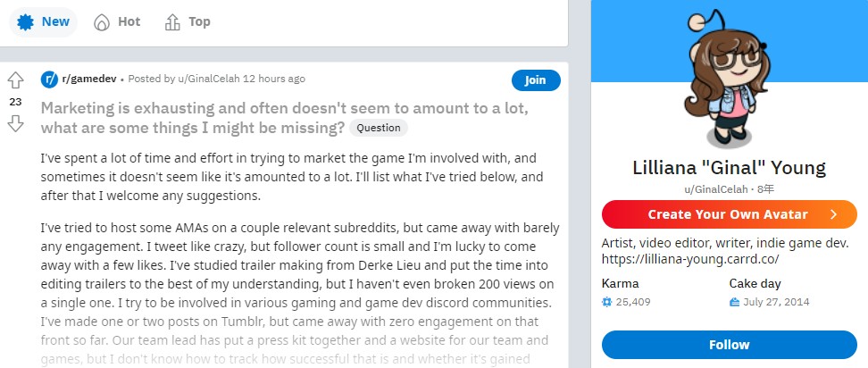Switch to the Hot sorting tab
868x368 pixels.
[x=117, y=22]
